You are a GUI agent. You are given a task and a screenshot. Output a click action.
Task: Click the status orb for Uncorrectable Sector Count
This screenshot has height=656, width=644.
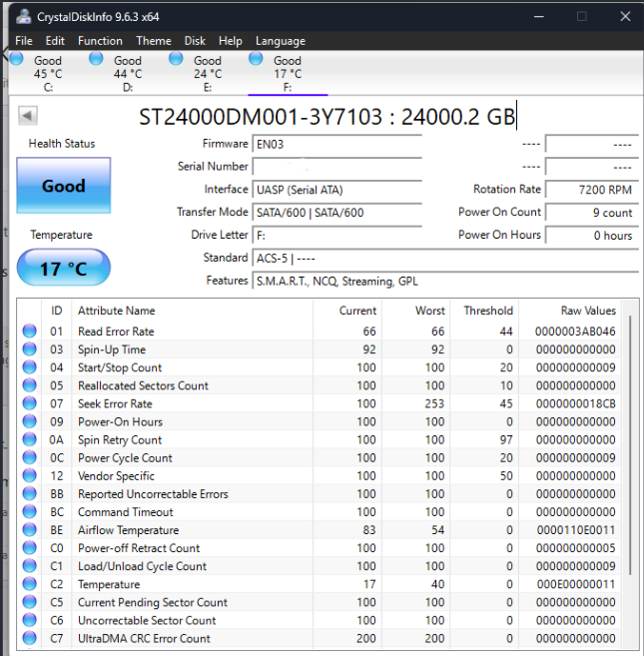(x=29, y=620)
